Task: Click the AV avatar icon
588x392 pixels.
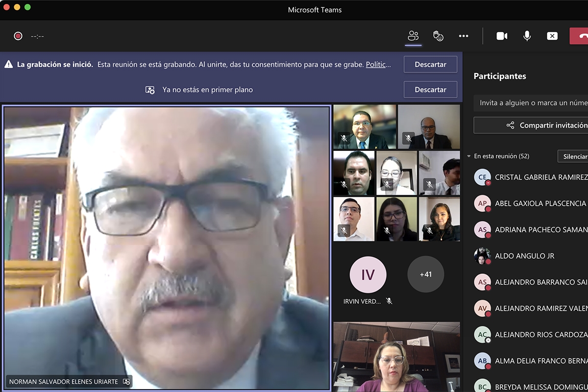Action: coord(483,308)
